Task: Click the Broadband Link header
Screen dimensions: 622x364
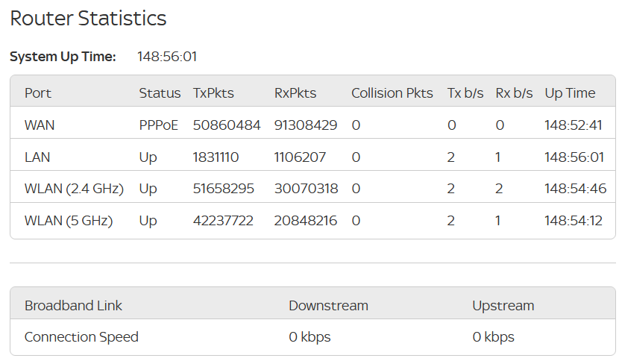Action: click(73, 306)
